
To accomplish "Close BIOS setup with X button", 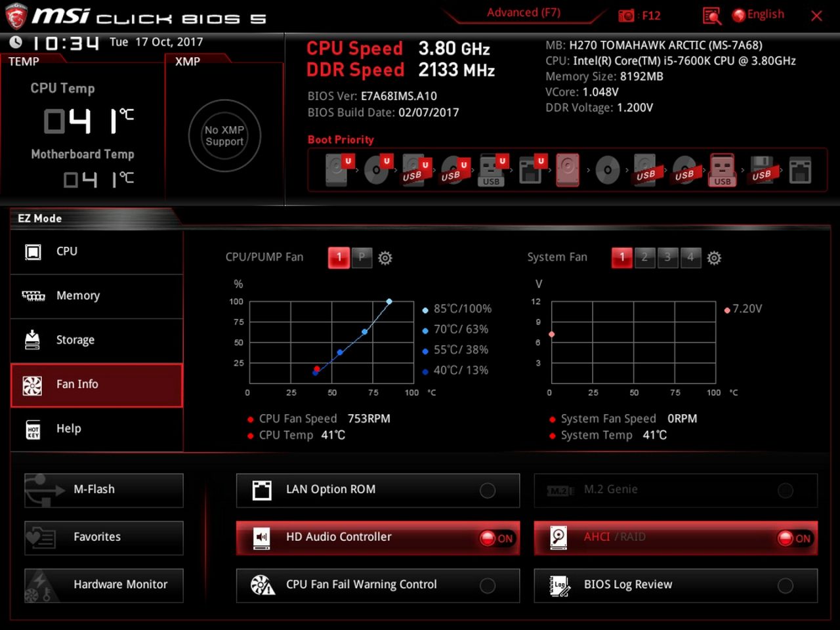I will pyautogui.click(x=816, y=16).
